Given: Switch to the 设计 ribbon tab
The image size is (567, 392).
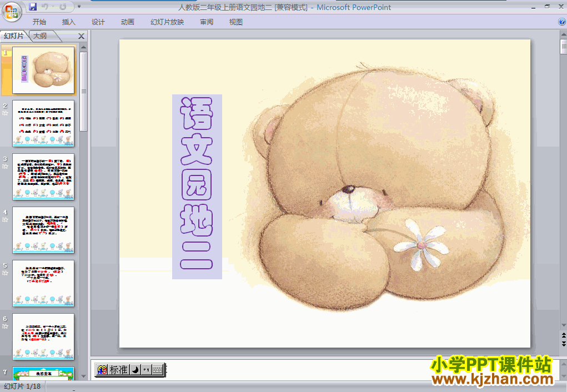Looking at the screenshot, I should point(98,22).
